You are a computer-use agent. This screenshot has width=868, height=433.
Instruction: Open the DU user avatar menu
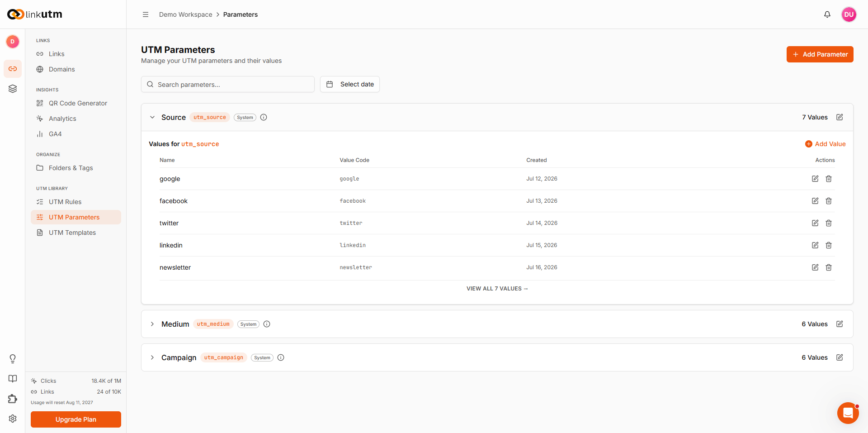tap(849, 14)
